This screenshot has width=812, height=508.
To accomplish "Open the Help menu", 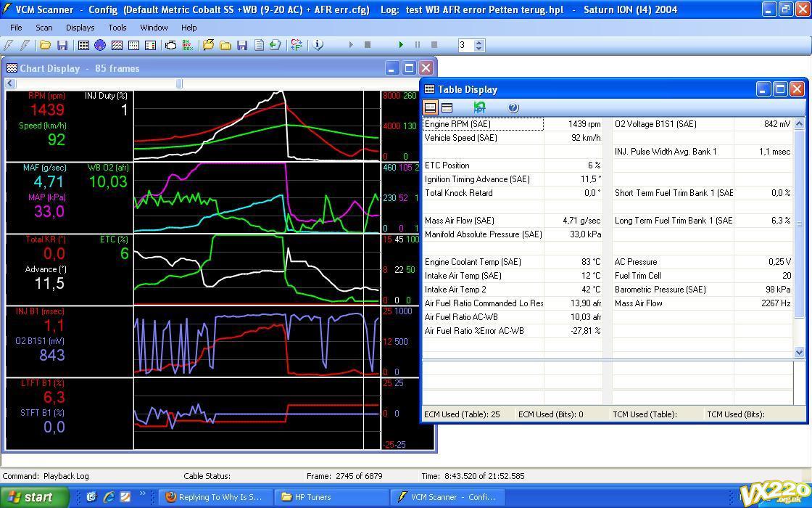I will click(189, 28).
